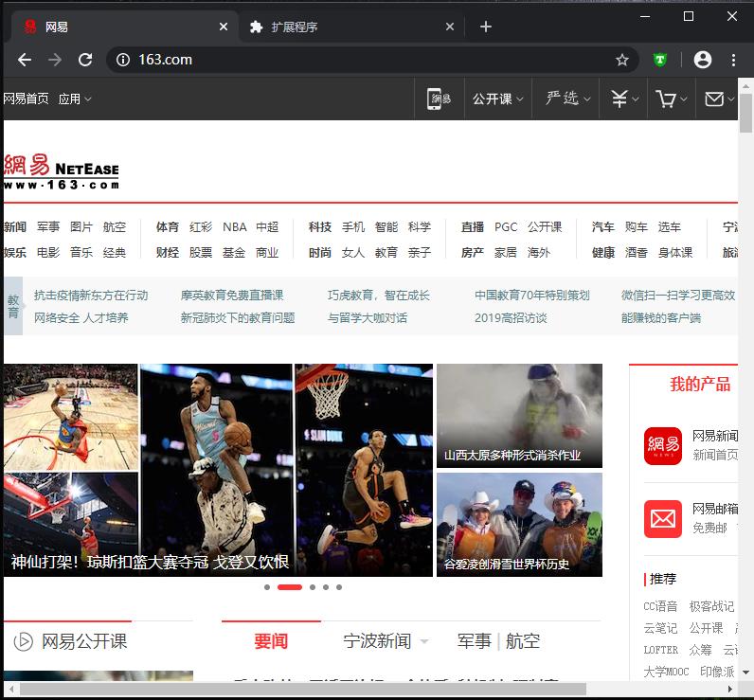Select the 要闻 news tab
This screenshot has width=754, height=700.
[x=271, y=641]
